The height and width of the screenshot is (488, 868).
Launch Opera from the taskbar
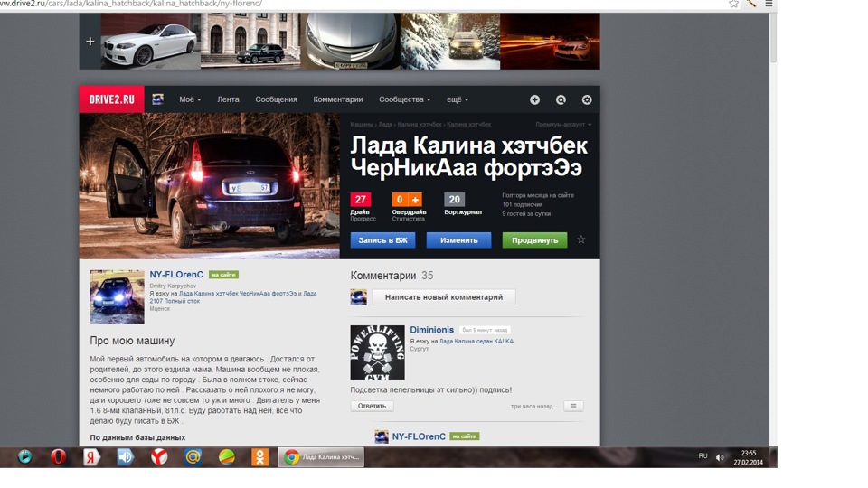pos(58,457)
